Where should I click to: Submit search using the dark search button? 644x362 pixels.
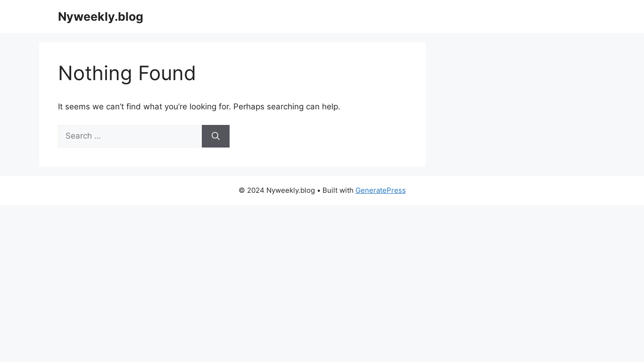[215, 136]
